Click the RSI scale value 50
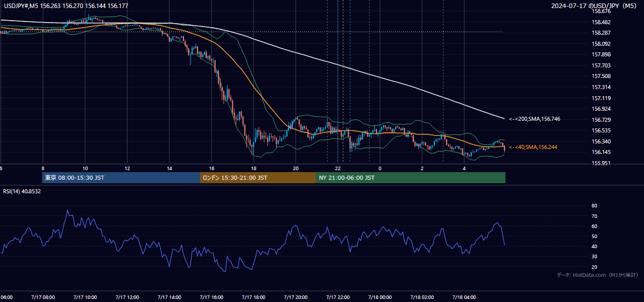 pos(594,236)
